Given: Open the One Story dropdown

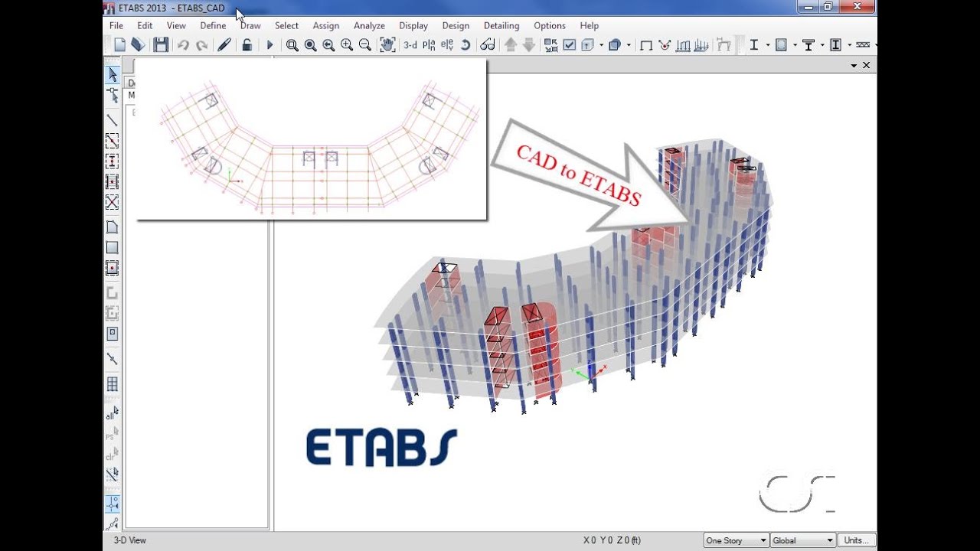Looking at the screenshot, I should point(736,540).
